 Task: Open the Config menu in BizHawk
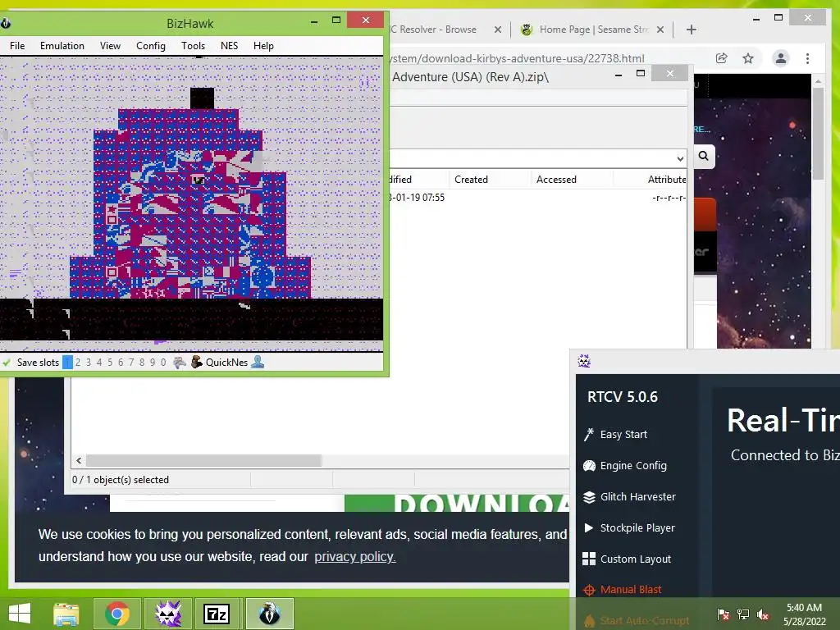click(x=151, y=46)
